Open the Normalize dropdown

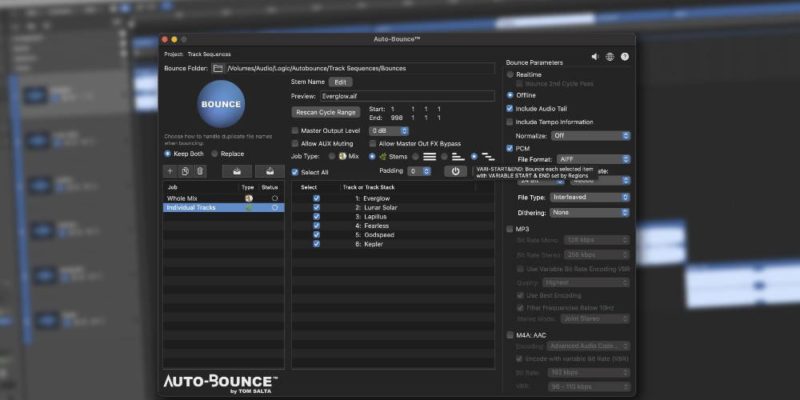coord(590,136)
